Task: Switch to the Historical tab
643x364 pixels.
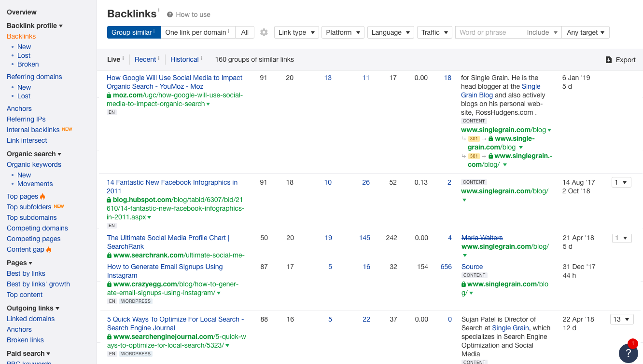Action: (184, 59)
